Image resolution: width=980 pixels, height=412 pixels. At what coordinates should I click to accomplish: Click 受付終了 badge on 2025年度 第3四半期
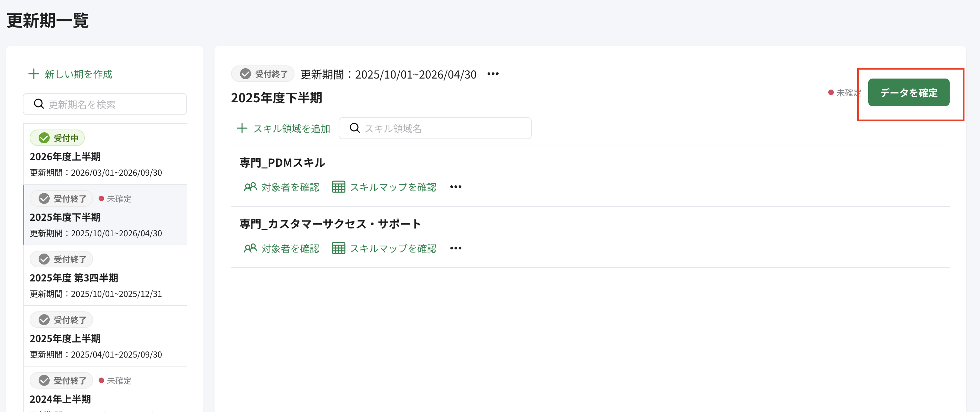pyautogui.click(x=61, y=259)
